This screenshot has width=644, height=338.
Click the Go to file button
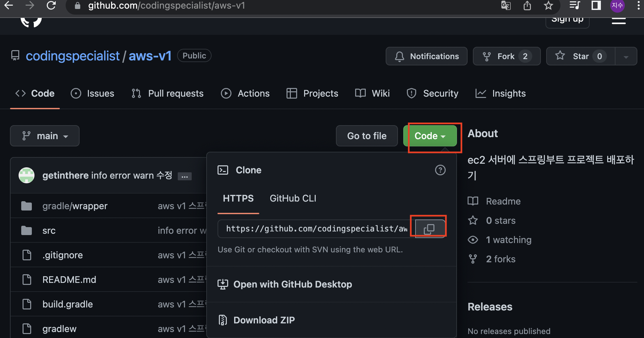click(367, 136)
